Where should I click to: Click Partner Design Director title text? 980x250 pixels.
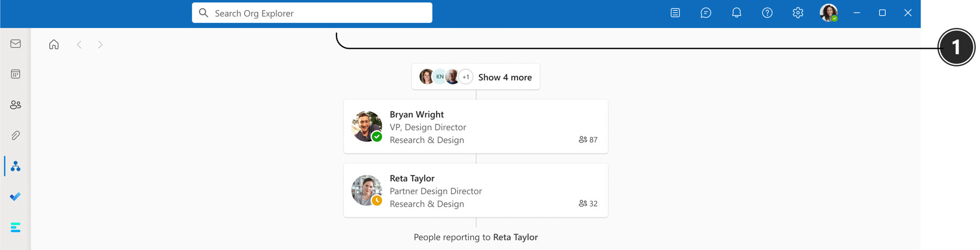(436, 191)
